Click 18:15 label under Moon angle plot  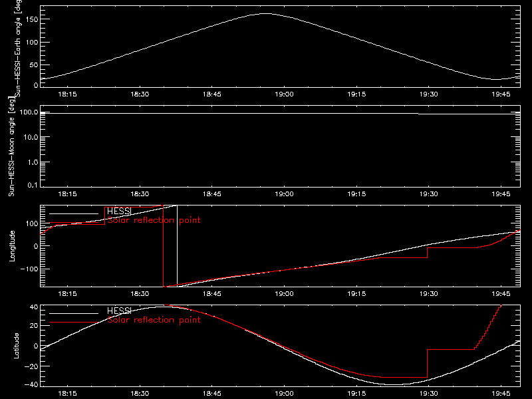68,194
